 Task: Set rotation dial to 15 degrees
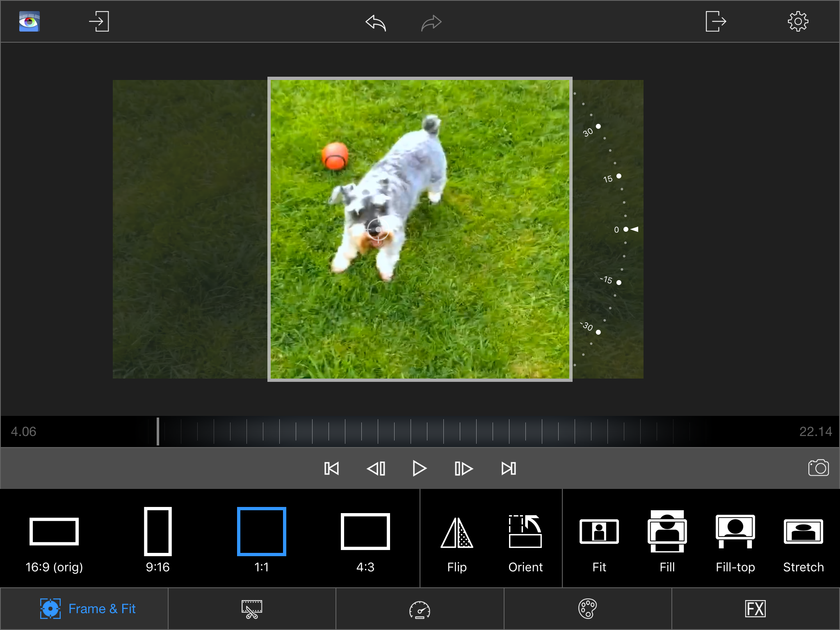[619, 176]
